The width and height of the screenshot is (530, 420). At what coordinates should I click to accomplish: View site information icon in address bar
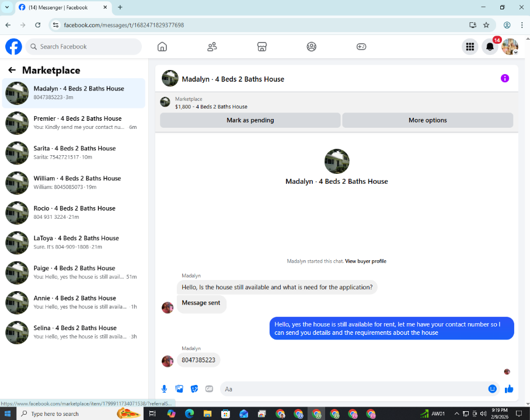tap(56, 25)
